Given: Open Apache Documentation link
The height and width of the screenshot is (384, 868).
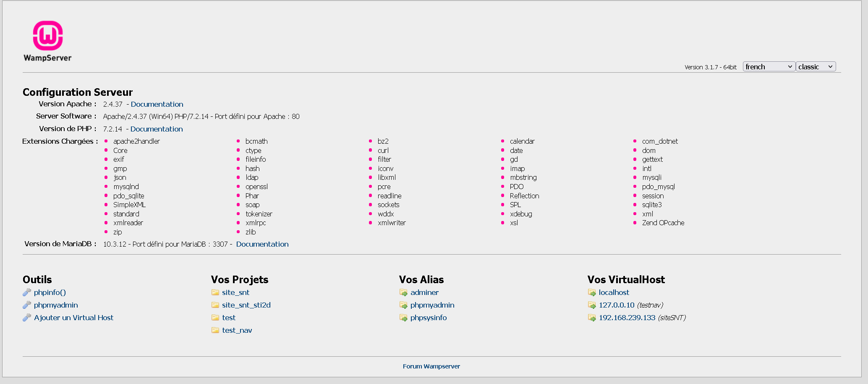Looking at the screenshot, I should [x=157, y=104].
